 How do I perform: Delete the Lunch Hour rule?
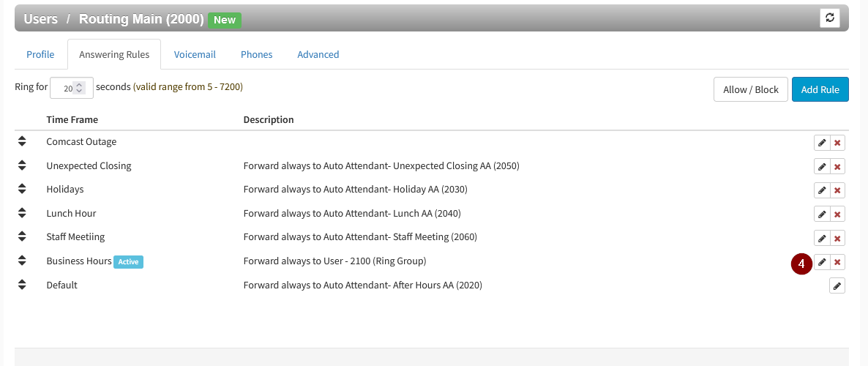point(837,214)
